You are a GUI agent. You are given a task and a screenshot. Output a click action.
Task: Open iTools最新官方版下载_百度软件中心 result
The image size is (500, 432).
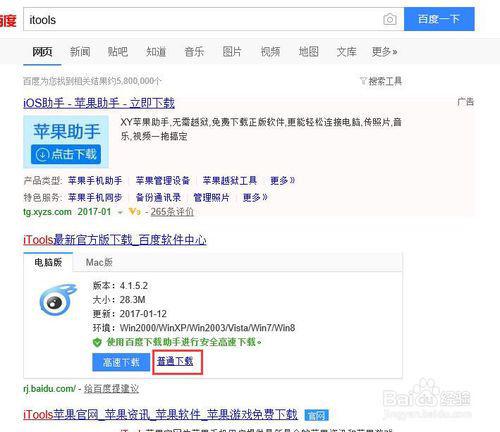pyautogui.click(x=115, y=240)
